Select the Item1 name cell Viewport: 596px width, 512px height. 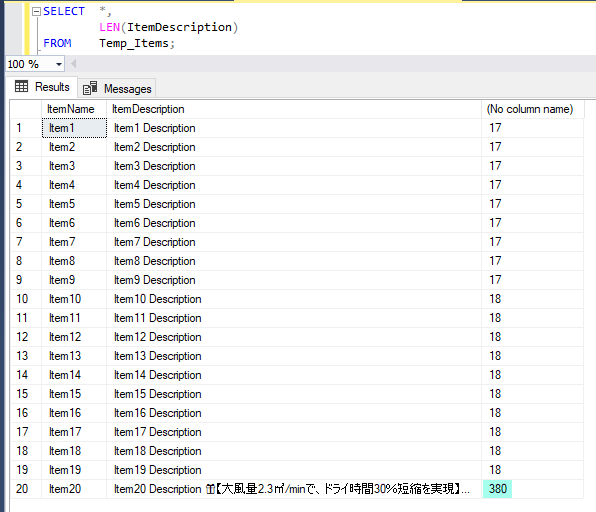pos(74,128)
